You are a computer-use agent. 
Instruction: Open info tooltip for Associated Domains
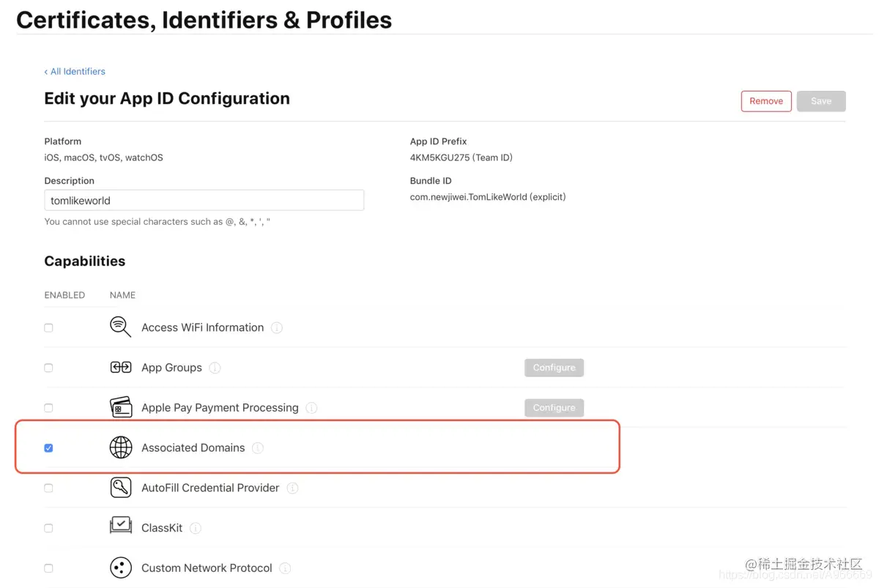(258, 447)
